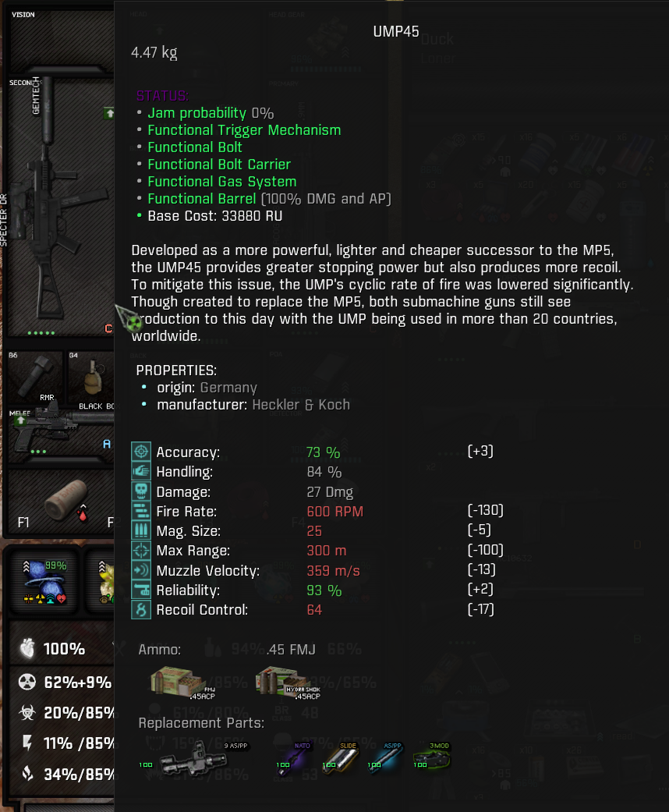Click the Recoil Control stat icon
Image resolution: width=669 pixels, height=812 pixels.
click(x=141, y=609)
